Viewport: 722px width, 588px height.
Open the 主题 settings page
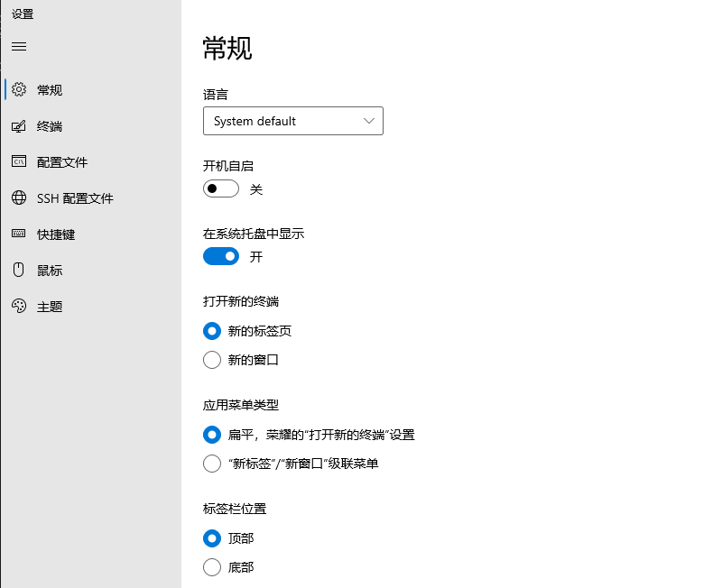point(50,307)
